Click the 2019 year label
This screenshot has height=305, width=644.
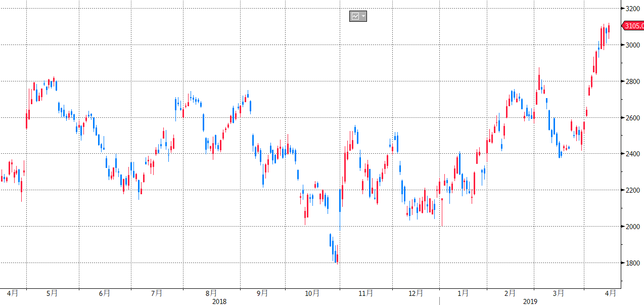tap(530, 301)
